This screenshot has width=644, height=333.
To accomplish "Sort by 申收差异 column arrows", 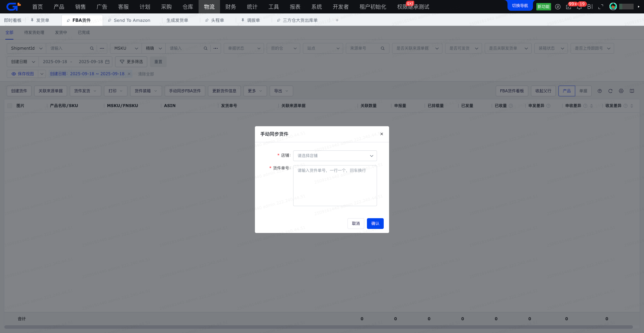I will (x=591, y=106).
